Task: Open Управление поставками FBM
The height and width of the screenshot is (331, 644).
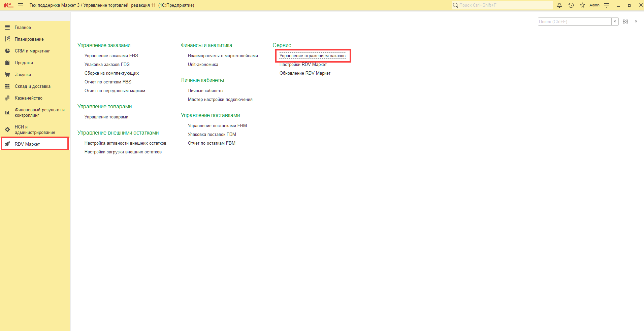Action: 217,126
